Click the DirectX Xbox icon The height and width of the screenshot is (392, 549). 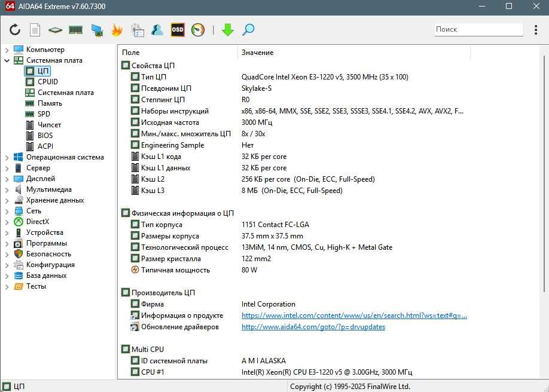coord(19,222)
